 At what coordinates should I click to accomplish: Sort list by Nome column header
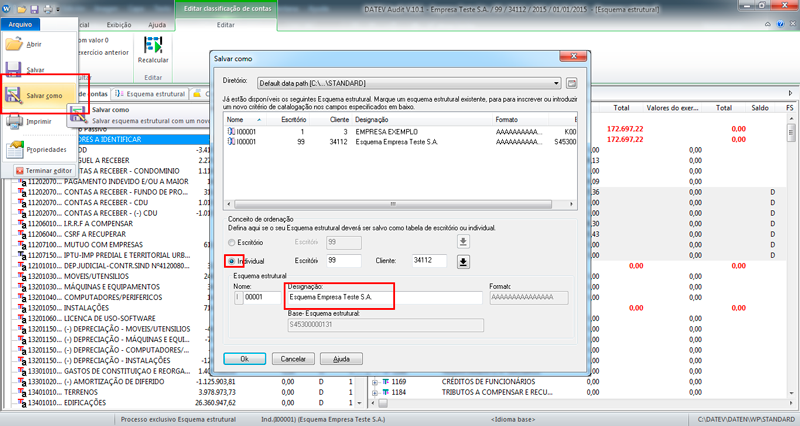coord(244,119)
